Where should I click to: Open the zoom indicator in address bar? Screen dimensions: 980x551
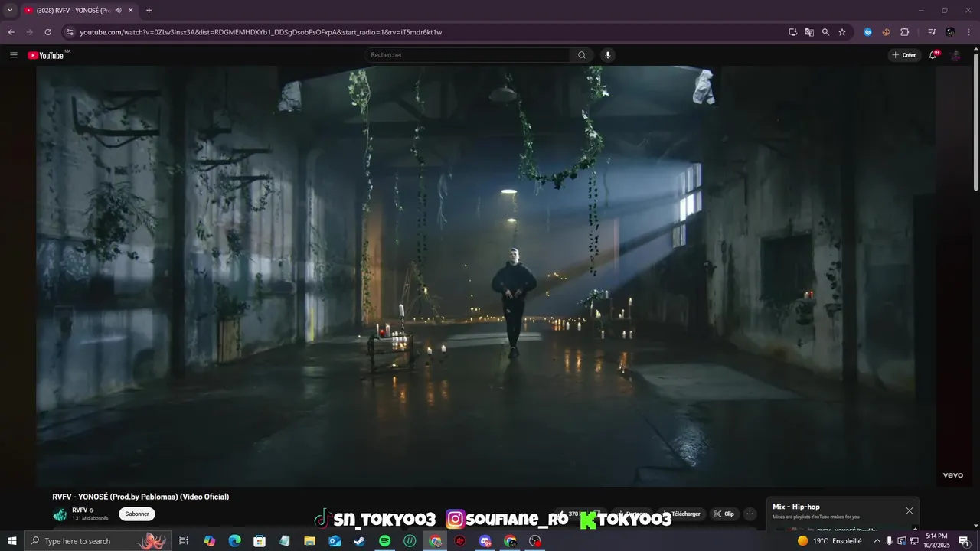tap(825, 32)
